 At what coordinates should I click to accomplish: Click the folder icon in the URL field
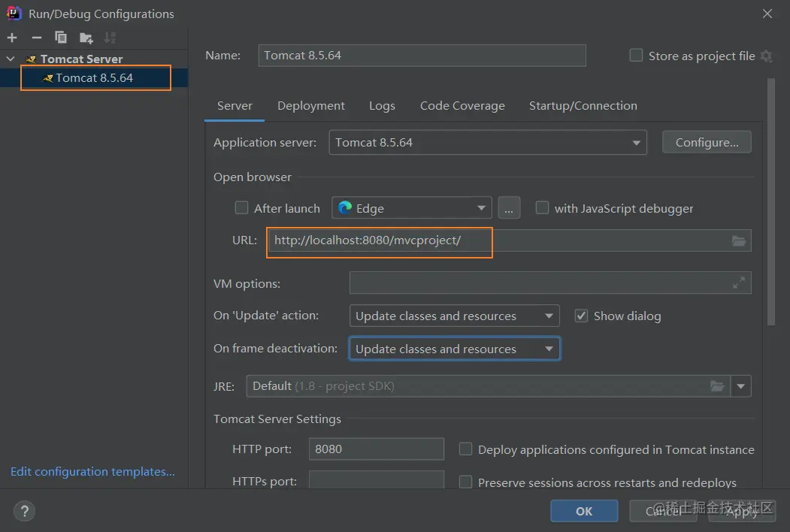[x=739, y=240]
